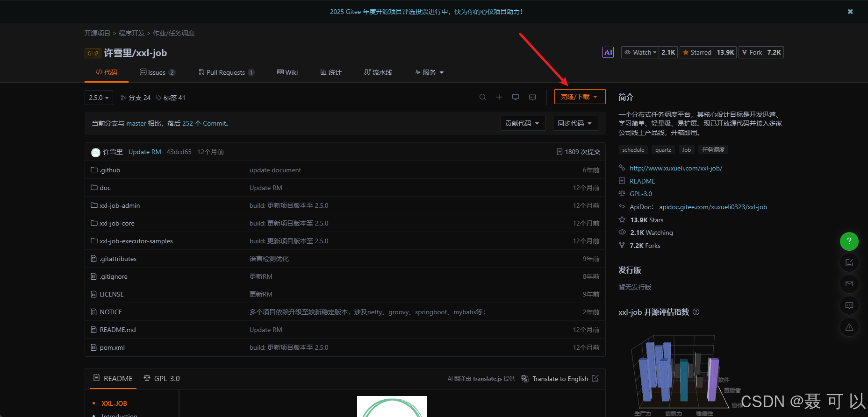
Task: Switch to the 统计 tab
Action: pos(331,72)
